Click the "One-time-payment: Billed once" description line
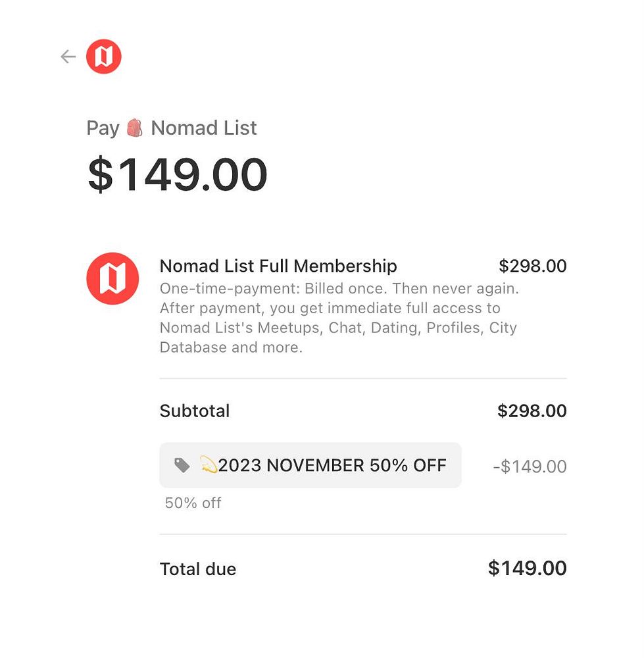The height and width of the screenshot is (658, 644). (x=339, y=288)
